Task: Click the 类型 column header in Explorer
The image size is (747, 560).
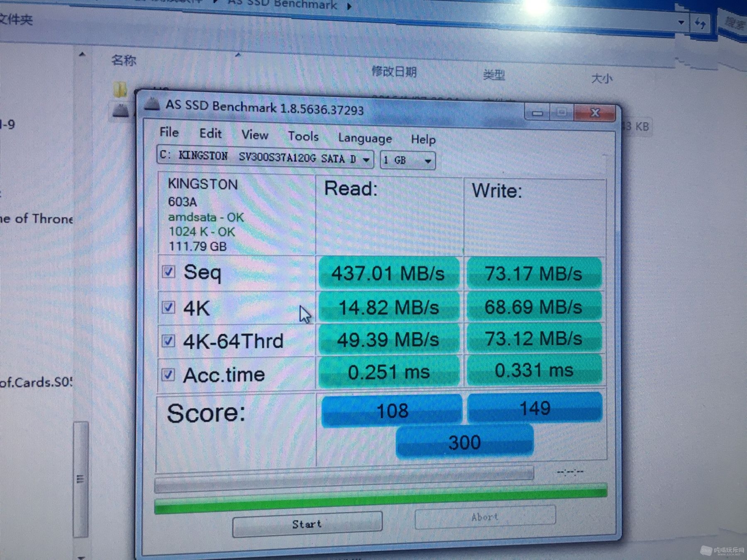Action: click(494, 75)
